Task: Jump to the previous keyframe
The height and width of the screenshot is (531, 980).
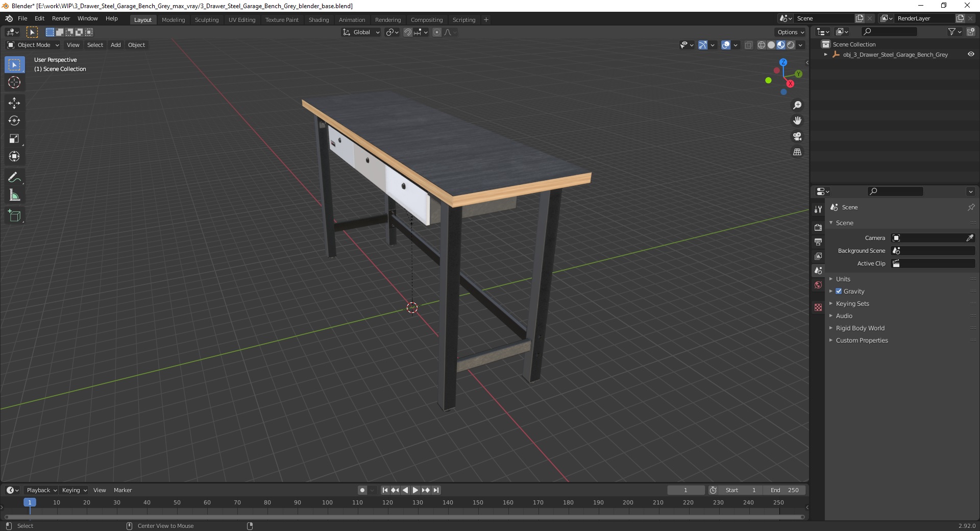Action: (395, 490)
